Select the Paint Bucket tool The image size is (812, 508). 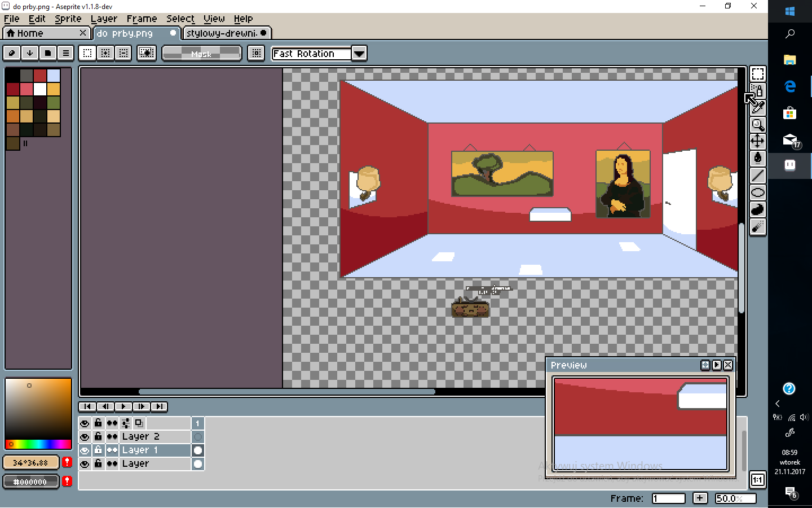(757, 158)
